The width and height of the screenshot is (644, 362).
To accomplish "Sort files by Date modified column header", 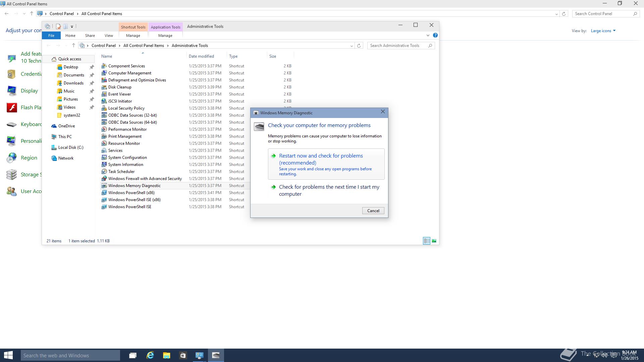I will pos(207,56).
